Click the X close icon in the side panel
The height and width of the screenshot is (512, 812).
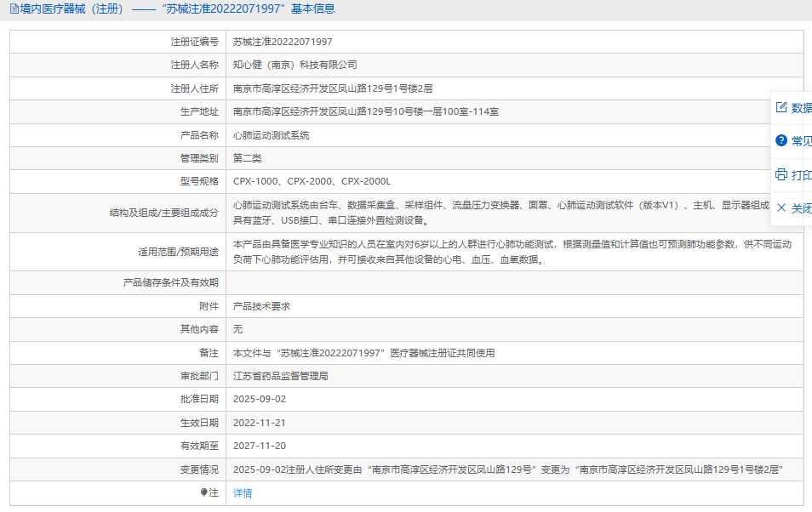(781, 208)
